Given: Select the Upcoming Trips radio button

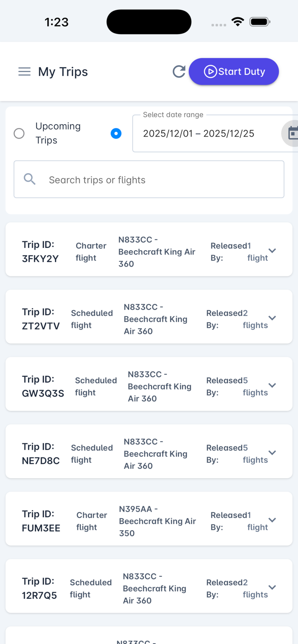Looking at the screenshot, I should [19, 134].
